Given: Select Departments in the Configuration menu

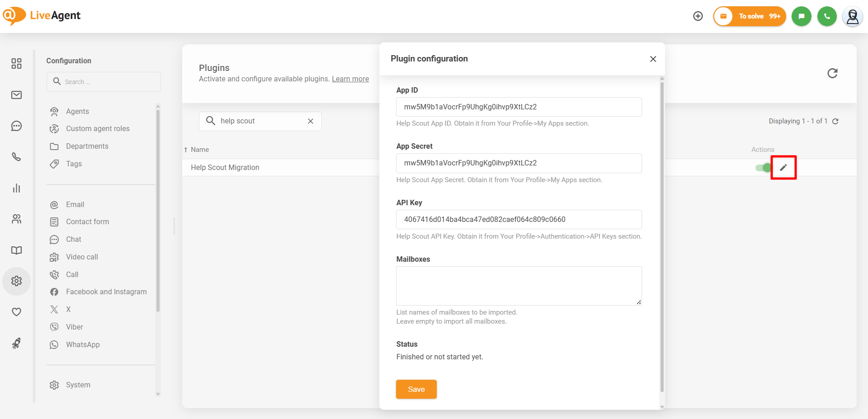Looking at the screenshot, I should [87, 146].
